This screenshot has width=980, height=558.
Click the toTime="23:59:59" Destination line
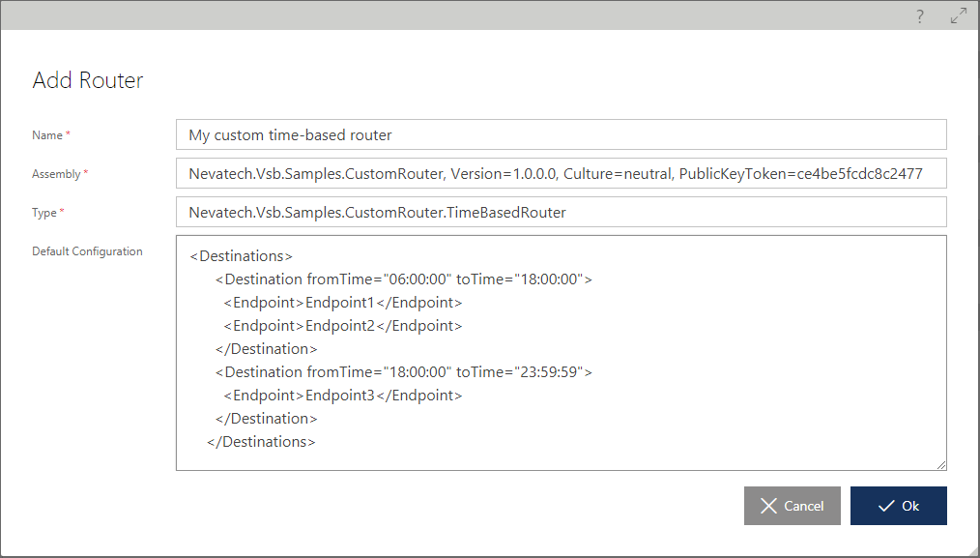pyautogui.click(x=404, y=371)
